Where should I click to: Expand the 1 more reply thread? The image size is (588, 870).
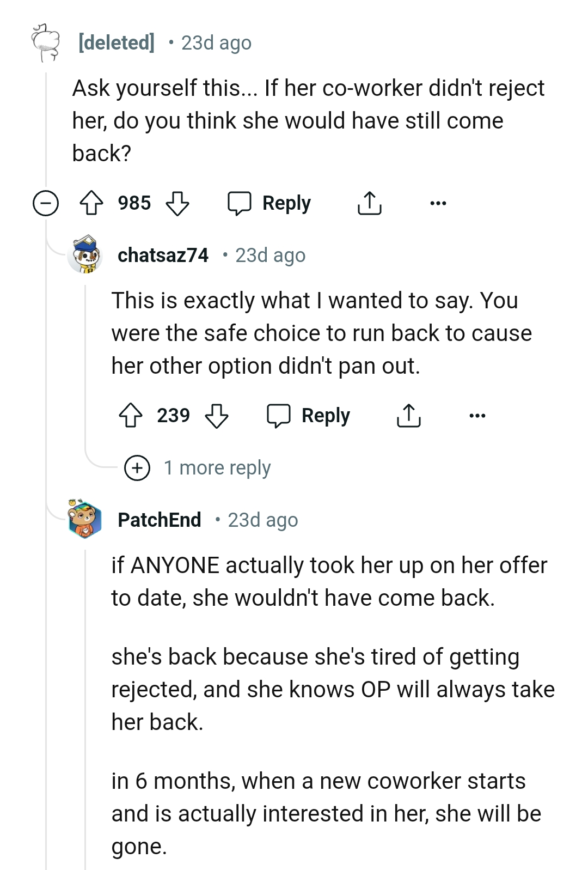(x=137, y=467)
